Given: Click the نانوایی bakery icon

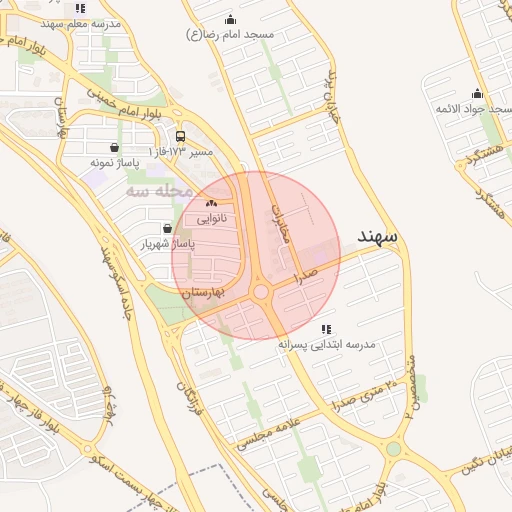Looking at the screenshot, I should tap(211, 203).
